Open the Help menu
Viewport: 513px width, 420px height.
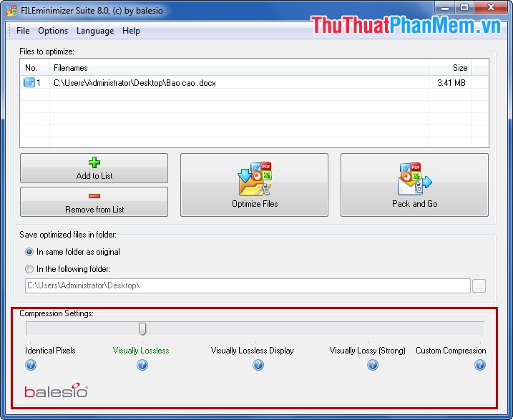(x=131, y=31)
